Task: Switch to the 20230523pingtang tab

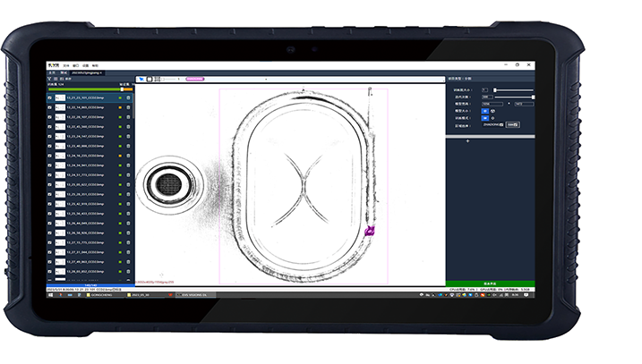Action: 88,72
